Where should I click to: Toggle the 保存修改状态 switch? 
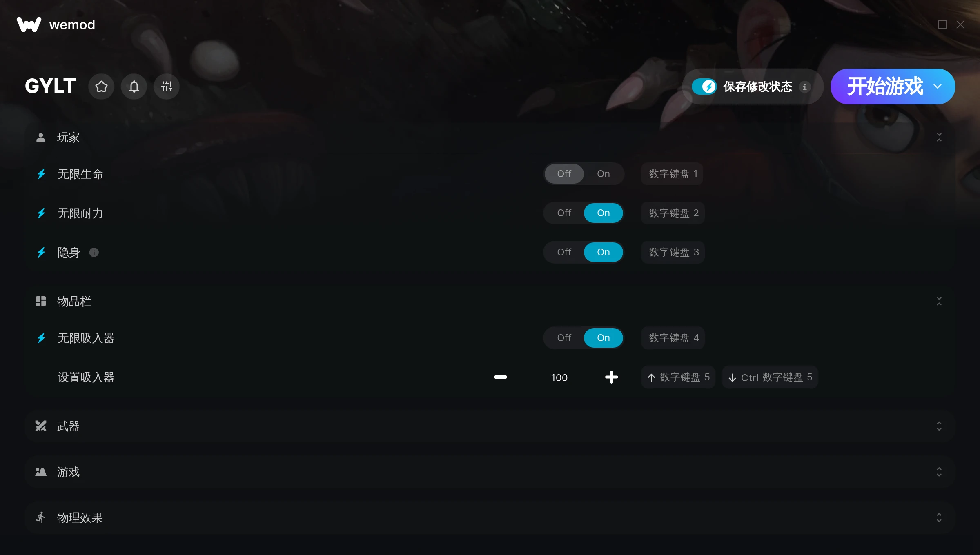(704, 87)
